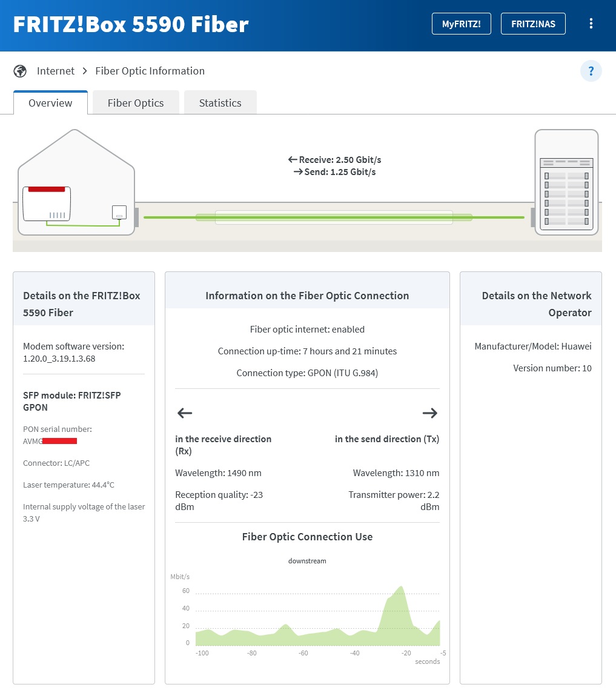Click the Internet breadcrumb link

point(56,71)
